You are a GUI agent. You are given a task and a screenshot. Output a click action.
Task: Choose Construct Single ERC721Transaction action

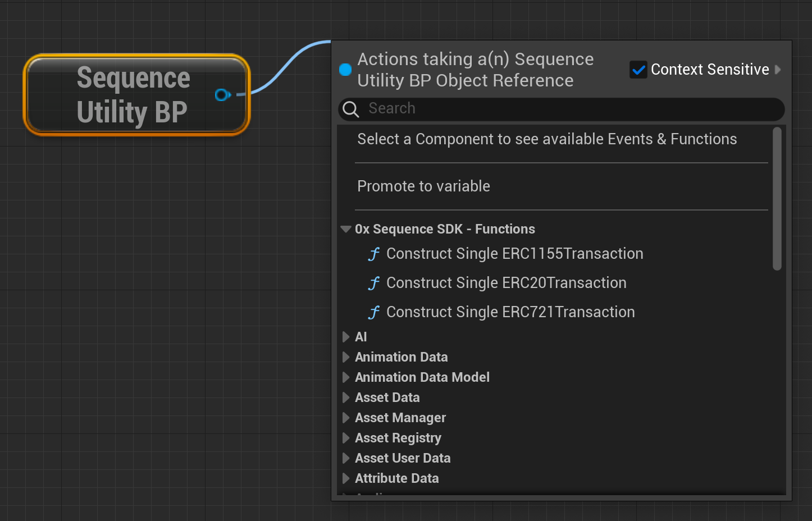coord(510,312)
